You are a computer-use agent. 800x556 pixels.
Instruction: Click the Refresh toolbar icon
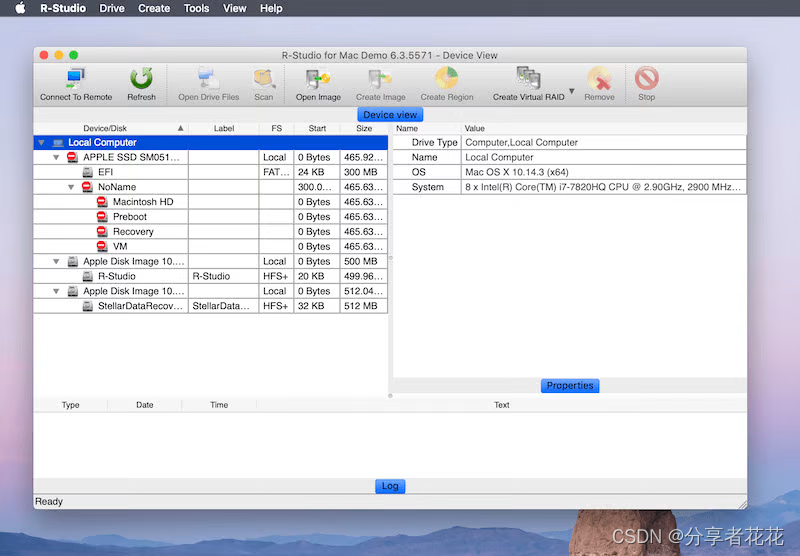point(141,80)
